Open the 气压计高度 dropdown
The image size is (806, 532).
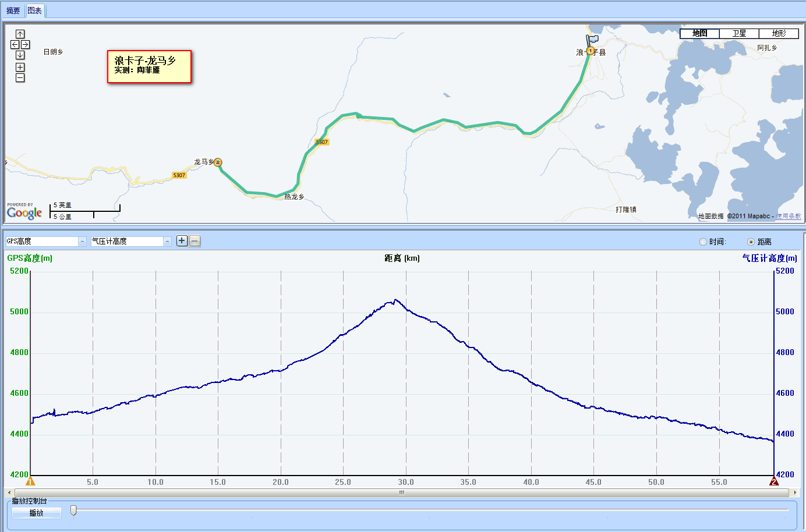[167, 242]
